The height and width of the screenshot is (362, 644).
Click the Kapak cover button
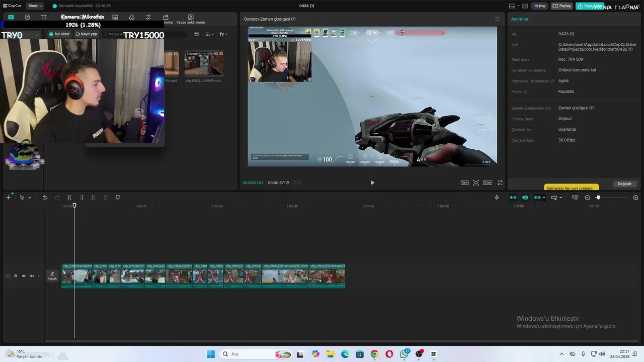pos(52,276)
